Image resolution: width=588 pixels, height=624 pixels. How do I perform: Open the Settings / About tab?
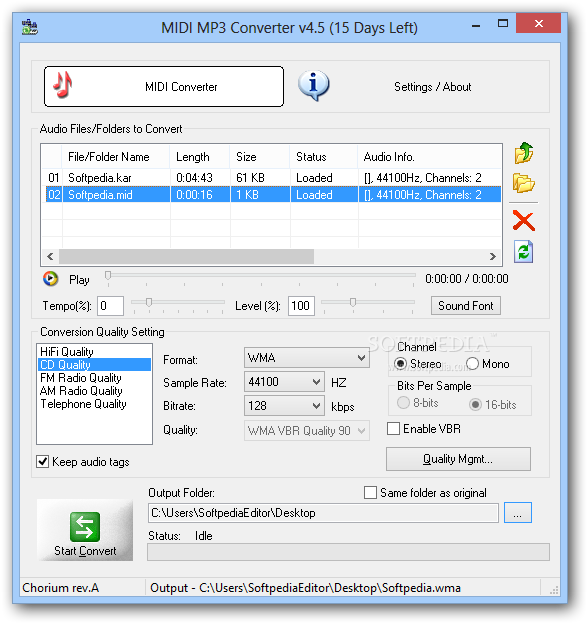pos(432,87)
